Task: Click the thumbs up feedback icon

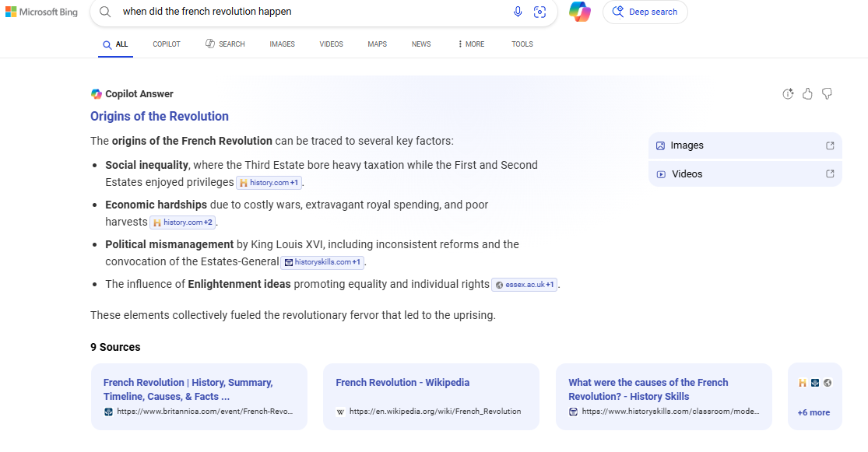Action: (x=807, y=94)
